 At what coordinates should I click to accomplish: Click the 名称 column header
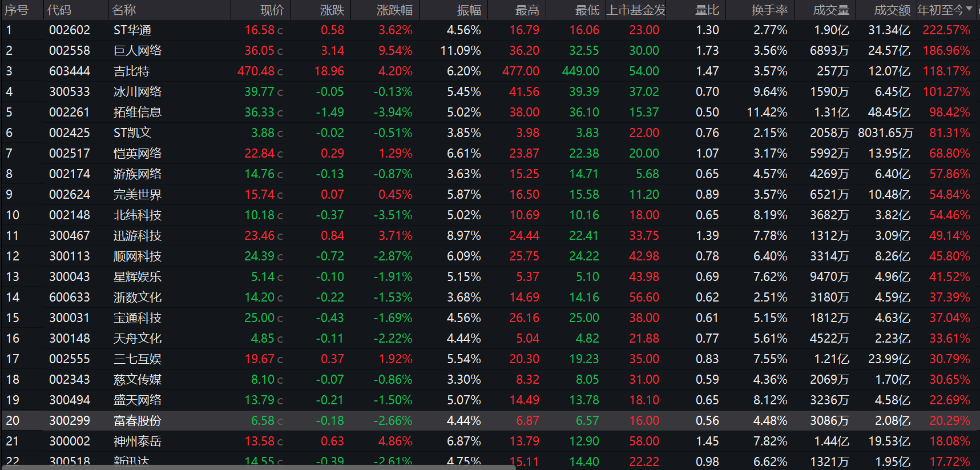point(124,10)
